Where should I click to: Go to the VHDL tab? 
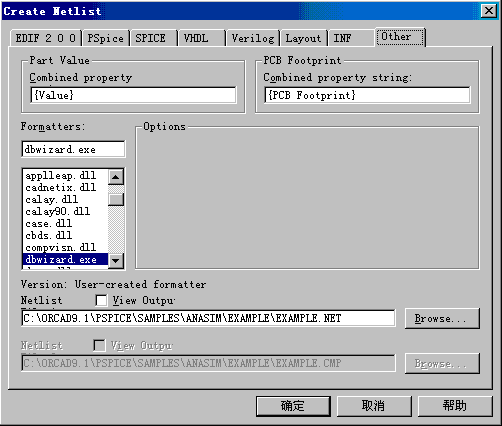tap(202, 38)
